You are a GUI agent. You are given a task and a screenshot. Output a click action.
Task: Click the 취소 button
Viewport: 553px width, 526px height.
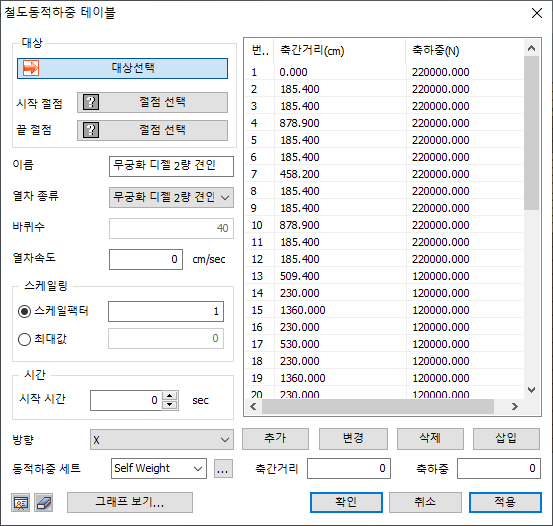point(425,502)
